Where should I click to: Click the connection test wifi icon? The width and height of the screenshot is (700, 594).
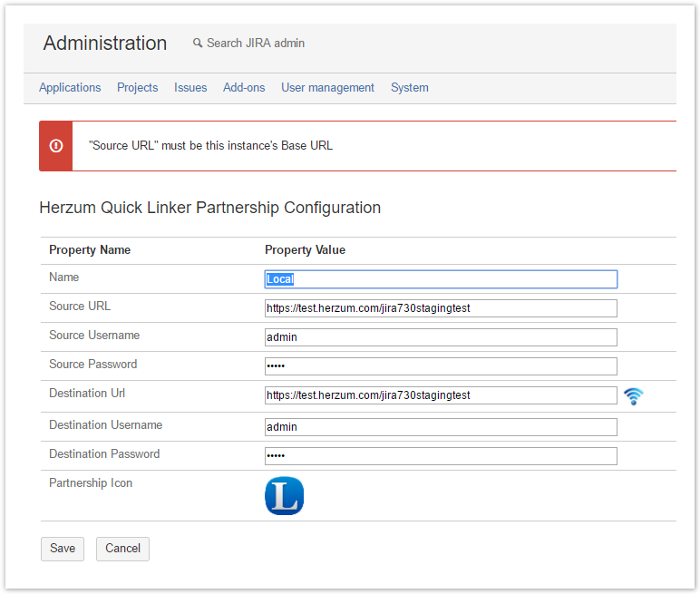tap(633, 396)
